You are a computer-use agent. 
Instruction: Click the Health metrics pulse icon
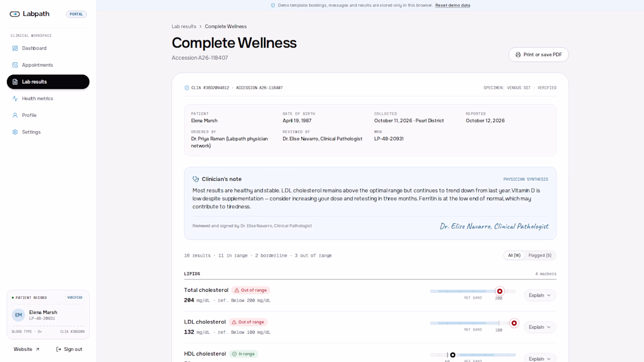point(15,98)
